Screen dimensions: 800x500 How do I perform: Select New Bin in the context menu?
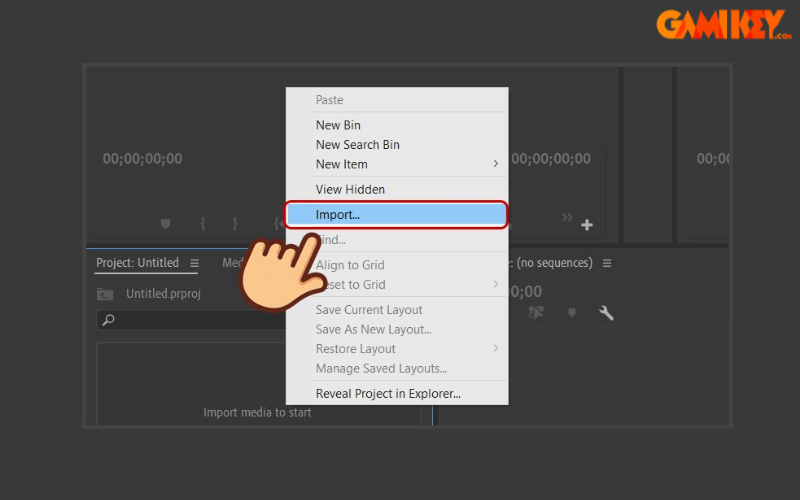tap(338, 125)
